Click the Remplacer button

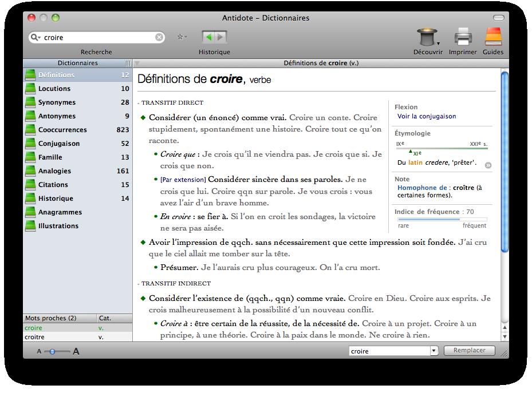[470, 350]
